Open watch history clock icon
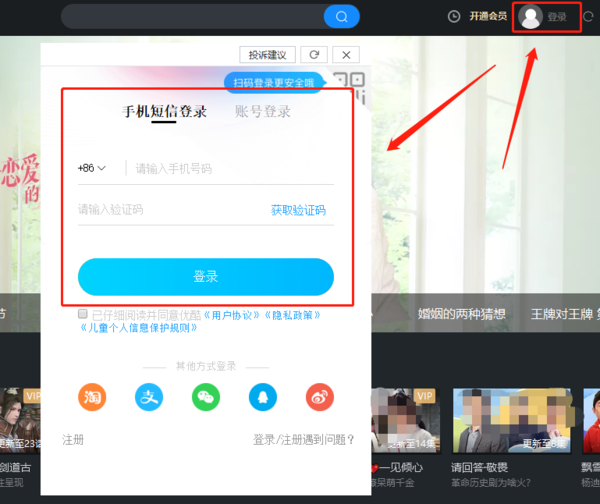Image resolution: width=600 pixels, height=504 pixels. point(454,16)
